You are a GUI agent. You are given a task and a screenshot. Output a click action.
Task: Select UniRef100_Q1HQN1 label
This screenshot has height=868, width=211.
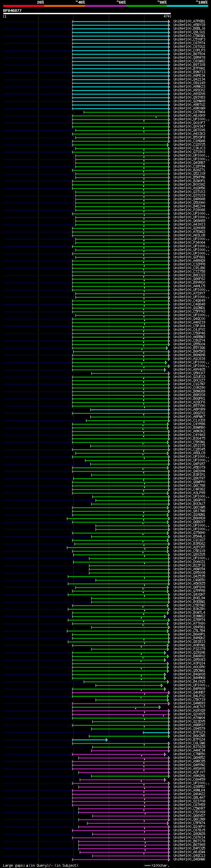pyautogui.click(x=189, y=515)
